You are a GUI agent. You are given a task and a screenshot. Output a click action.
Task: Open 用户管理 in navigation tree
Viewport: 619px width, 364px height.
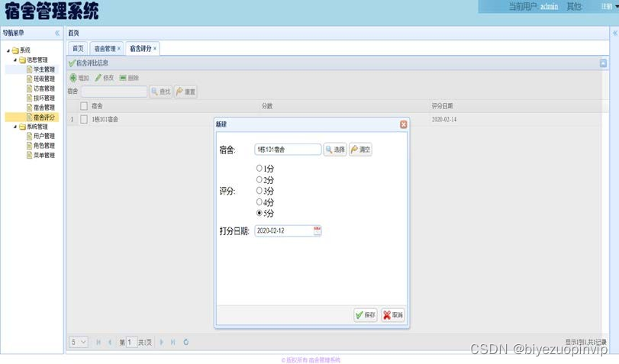(x=44, y=136)
